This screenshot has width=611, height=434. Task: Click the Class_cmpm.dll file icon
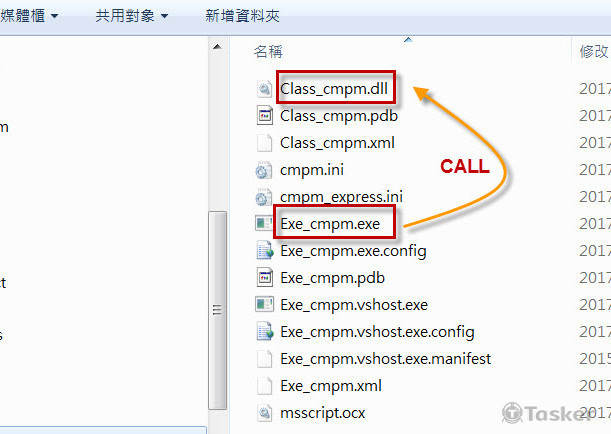tap(264, 89)
